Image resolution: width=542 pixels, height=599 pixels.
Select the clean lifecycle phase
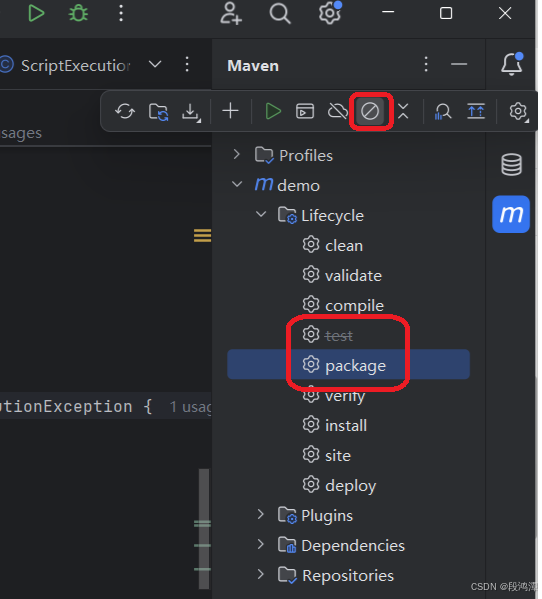pyautogui.click(x=344, y=246)
